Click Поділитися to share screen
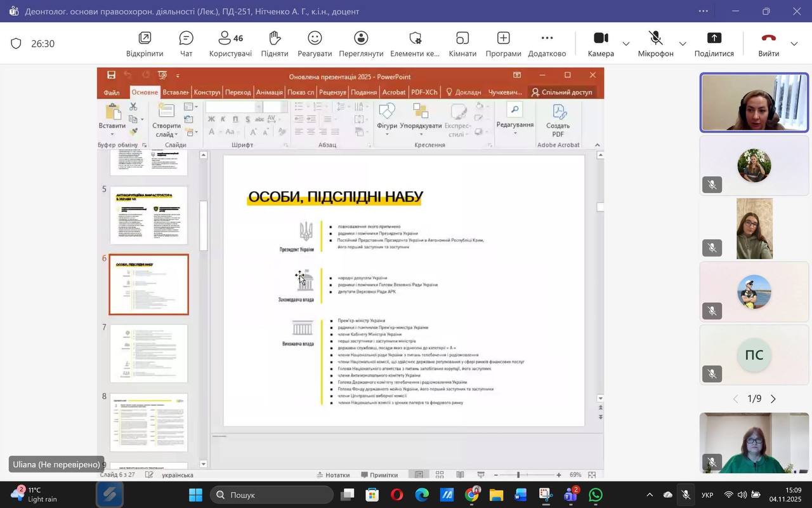The width and height of the screenshot is (812, 508). coord(714,44)
